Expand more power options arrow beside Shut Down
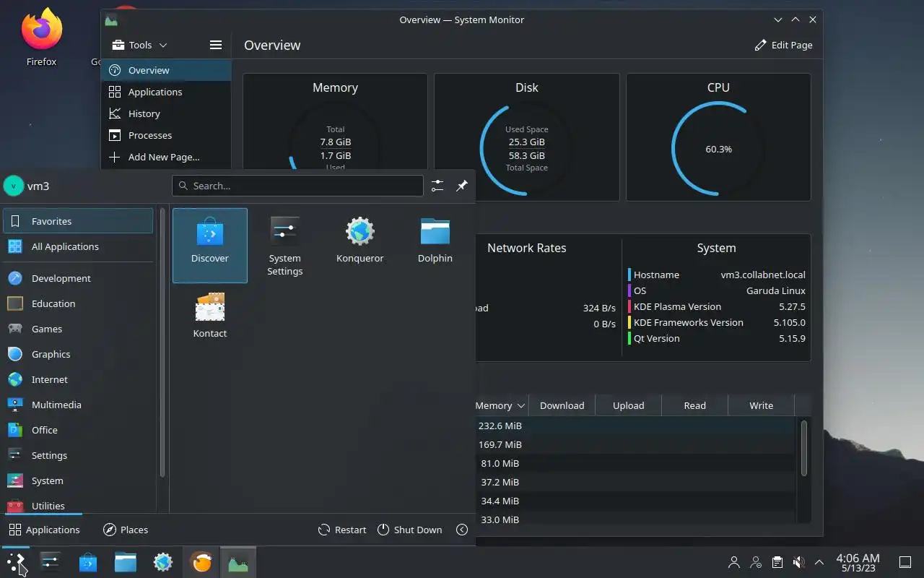This screenshot has height=578, width=924. click(462, 530)
